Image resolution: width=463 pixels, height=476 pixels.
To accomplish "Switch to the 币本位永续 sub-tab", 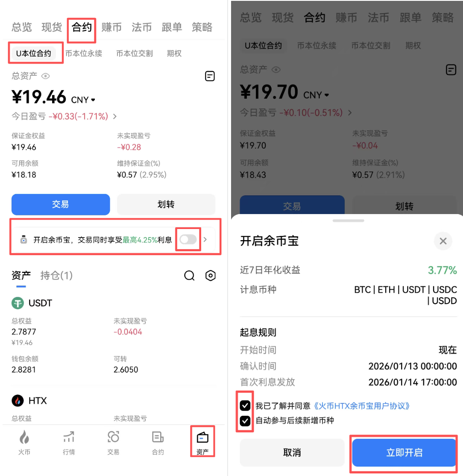I will 84,53.
